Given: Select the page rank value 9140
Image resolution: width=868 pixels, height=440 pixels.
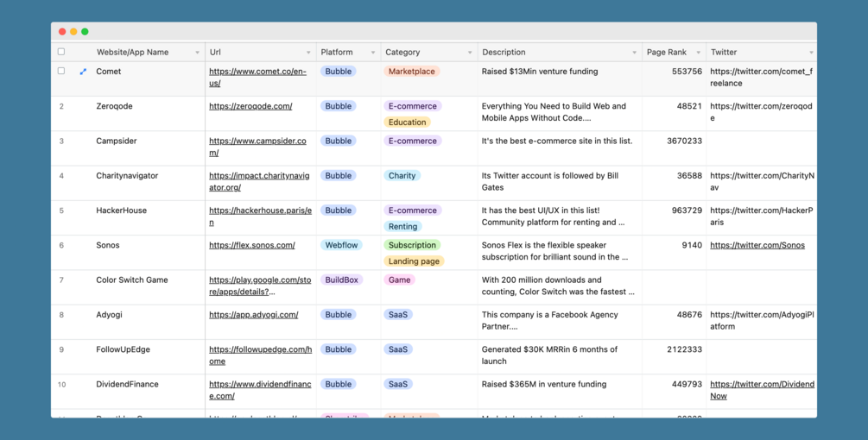Looking at the screenshot, I should [692, 245].
